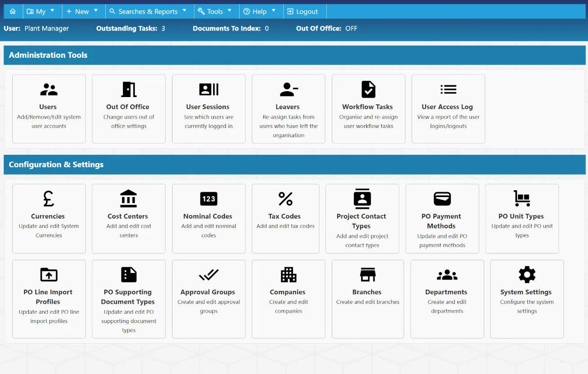Screen dimensions: 588x374
Task: Click the Cost Centers bank icon
Action: tap(128, 199)
